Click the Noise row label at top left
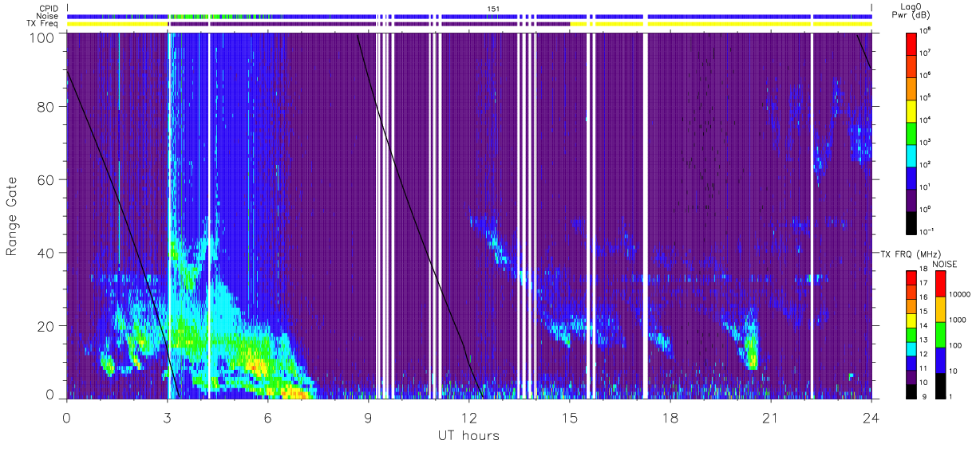Image resolution: width=980 pixels, height=452 pixels. click(x=48, y=16)
